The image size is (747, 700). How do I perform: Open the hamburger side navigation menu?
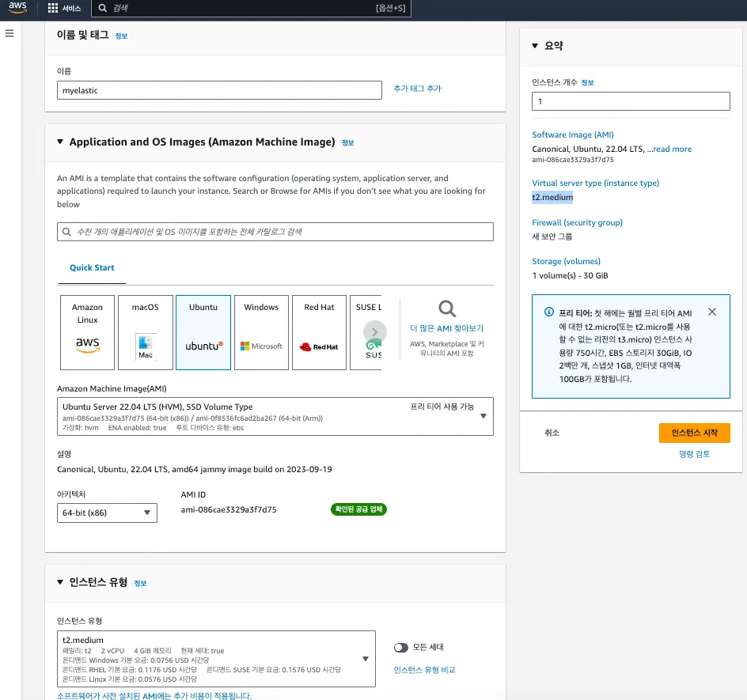9,33
